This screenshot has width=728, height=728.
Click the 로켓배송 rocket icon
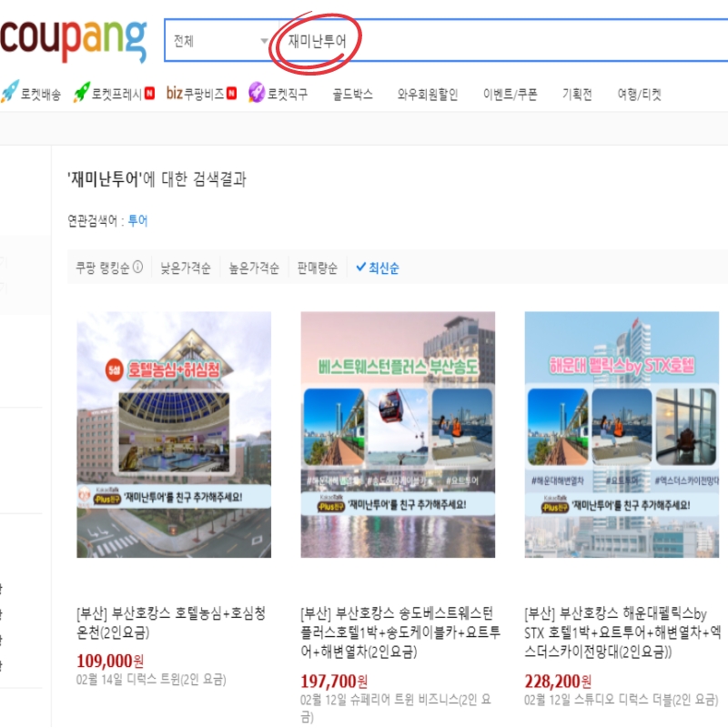click(10, 92)
